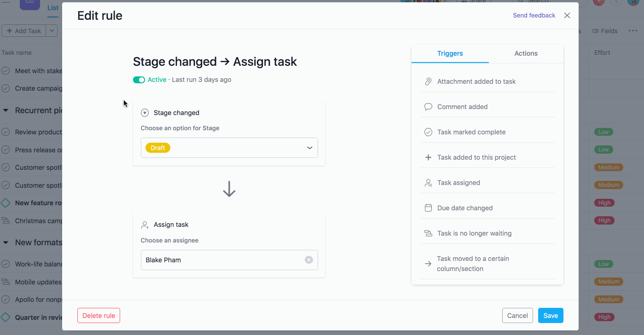This screenshot has width=644, height=335.
Task: Switch to the Actions tab
Action: click(x=526, y=53)
